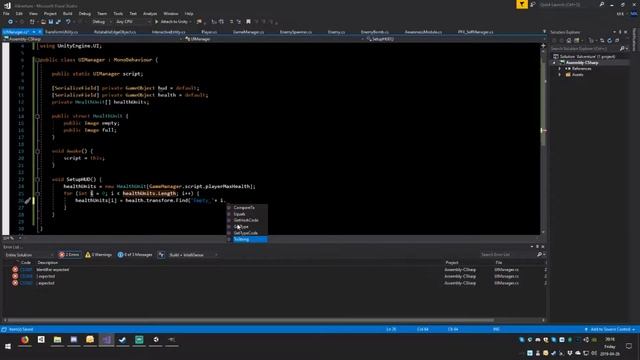Image resolution: width=640 pixels, height=360 pixels.
Task: Click the Save file toolbar icon
Action: tap(51, 22)
